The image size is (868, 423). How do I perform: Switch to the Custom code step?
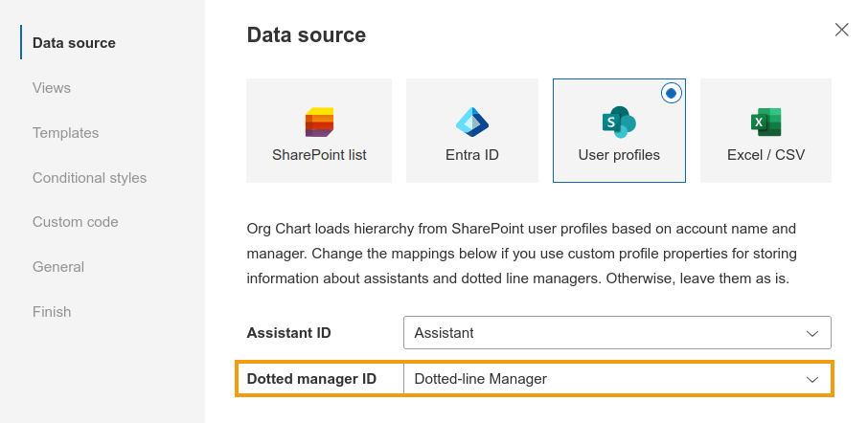pyautogui.click(x=76, y=222)
